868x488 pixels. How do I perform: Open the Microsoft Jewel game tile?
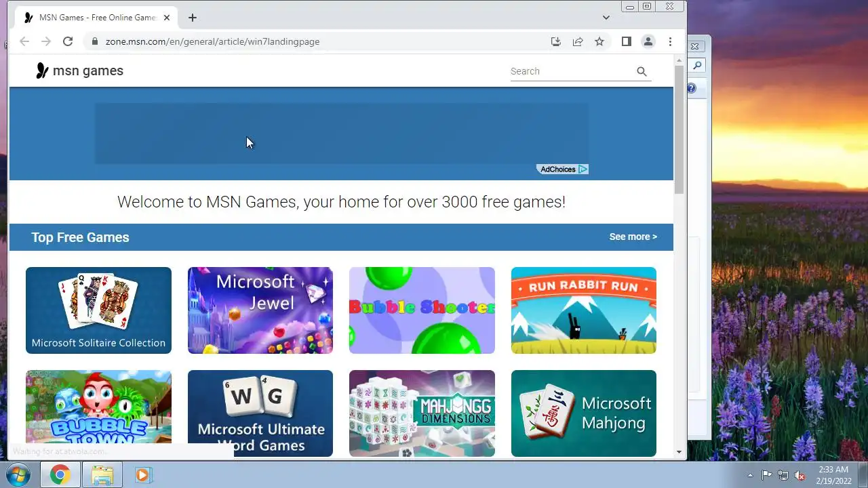tap(260, 310)
